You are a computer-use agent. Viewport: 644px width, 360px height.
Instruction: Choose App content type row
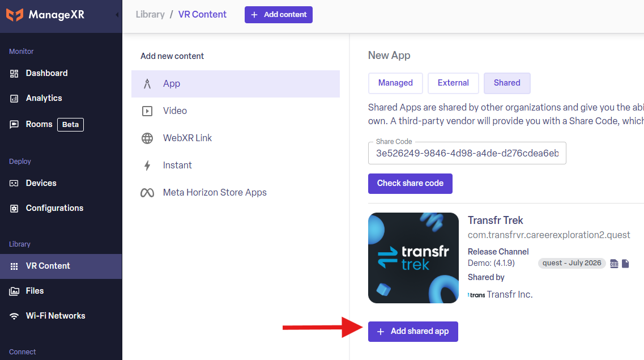tap(235, 84)
